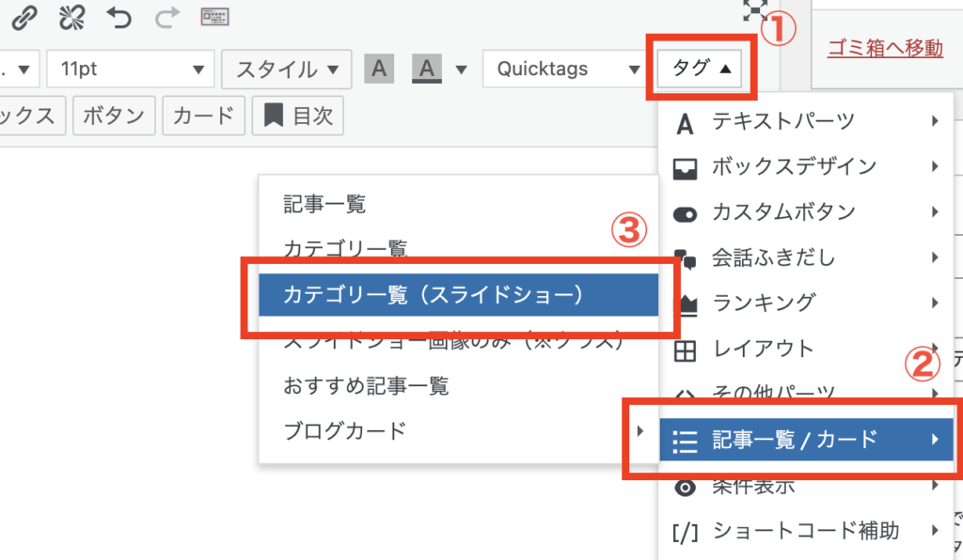The width and height of the screenshot is (963, 560).
Task: Click the insert link icon
Action: coord(22,16)
